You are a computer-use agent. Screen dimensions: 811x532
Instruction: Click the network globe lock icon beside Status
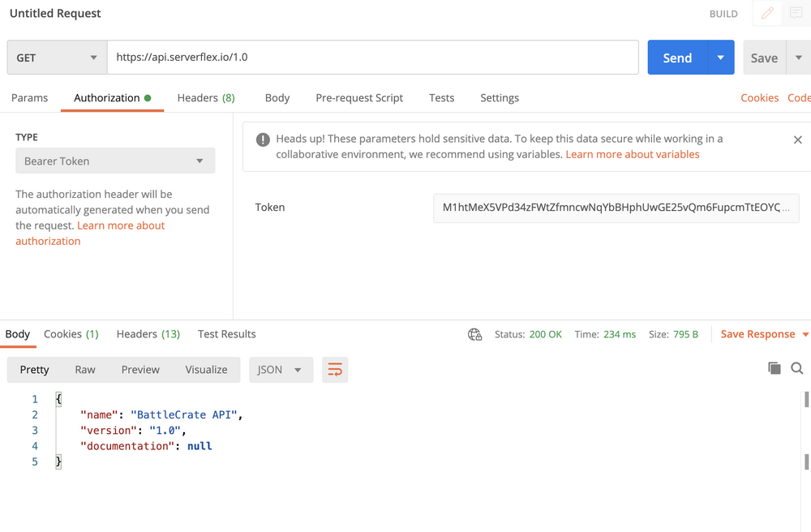474,334
